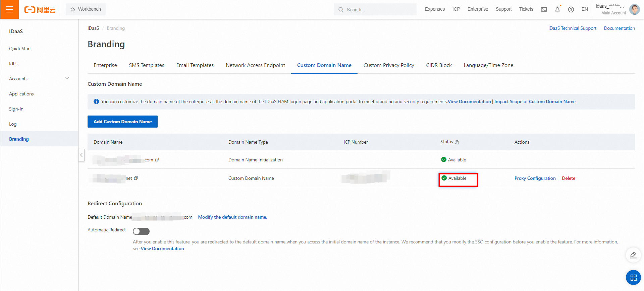Switch to the Email Templates tab

tap(195, 65)
